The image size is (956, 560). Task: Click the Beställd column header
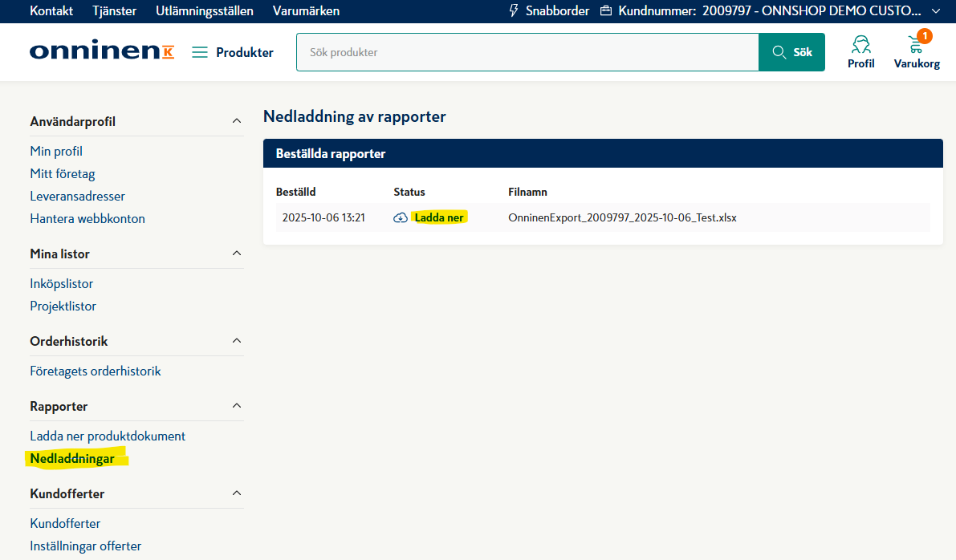tap(295, 192)
